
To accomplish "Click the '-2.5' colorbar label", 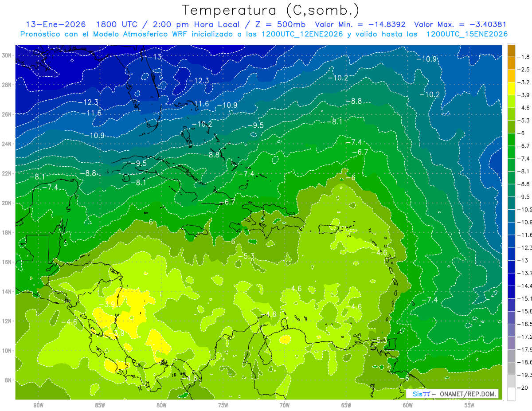I will [x=524, y=70].
